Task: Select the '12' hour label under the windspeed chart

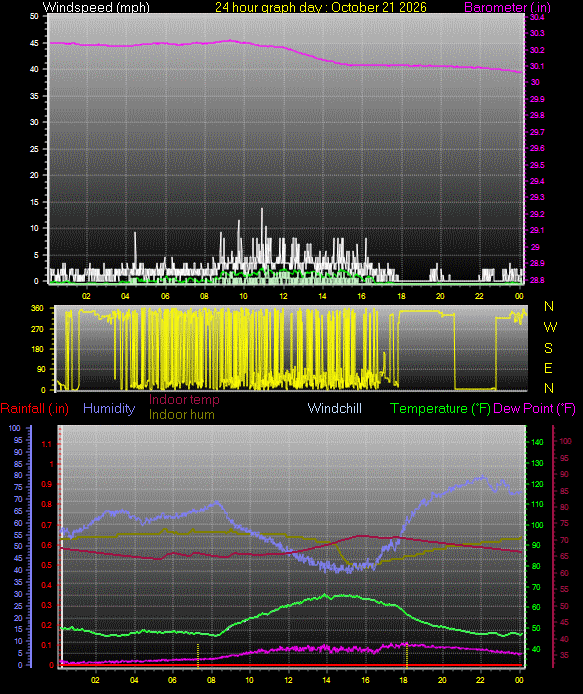Action: tap(283, 296)
